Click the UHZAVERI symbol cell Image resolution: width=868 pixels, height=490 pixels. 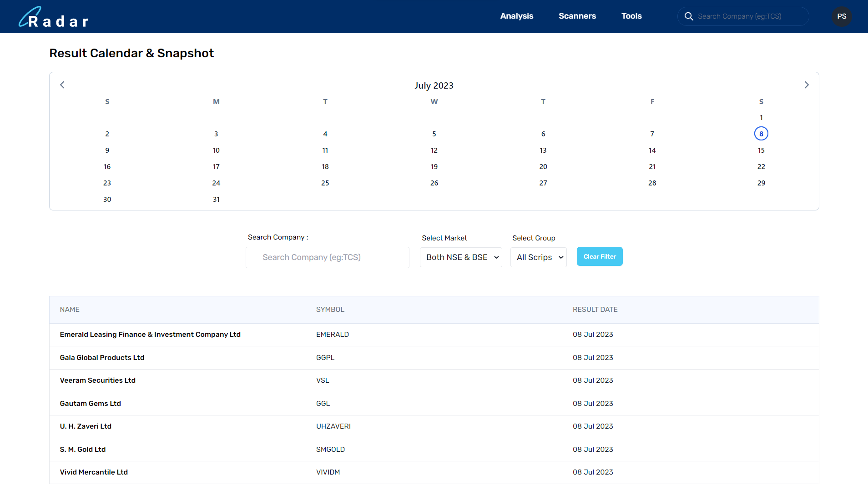(333, 426)
